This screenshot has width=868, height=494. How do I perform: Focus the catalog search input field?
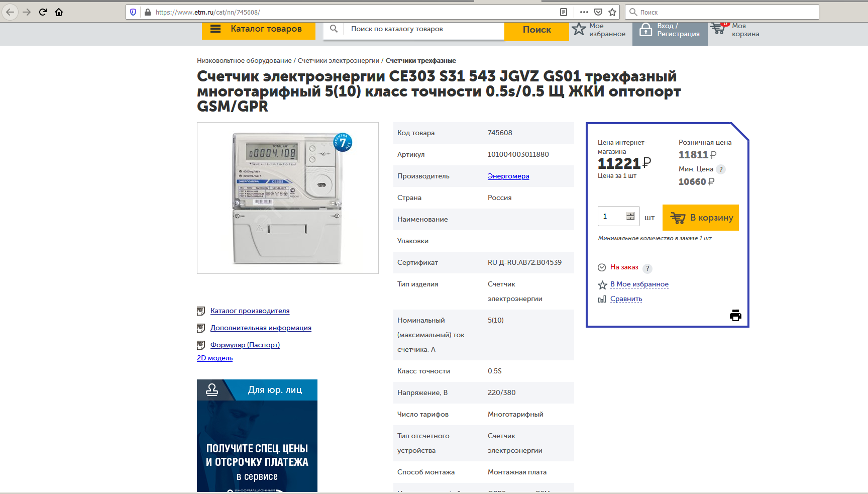click(424, 29)
